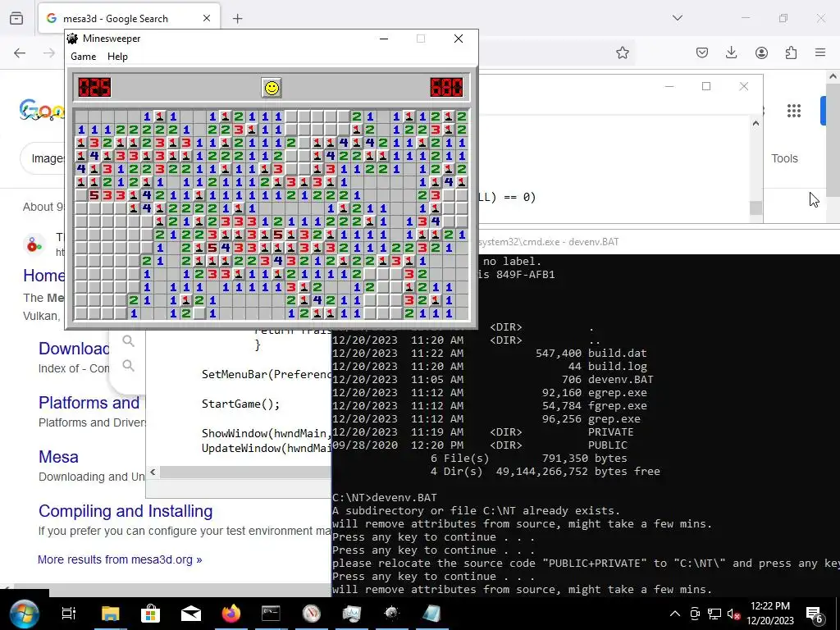This screenshot has height=630, width=840.
Task: Click the Firefox page scrollbar up arrow
Action: (833, 76)
